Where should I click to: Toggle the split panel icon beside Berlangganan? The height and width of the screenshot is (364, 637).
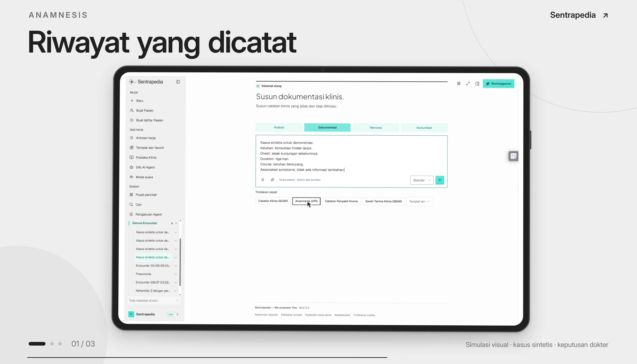(x=477, y=83)
